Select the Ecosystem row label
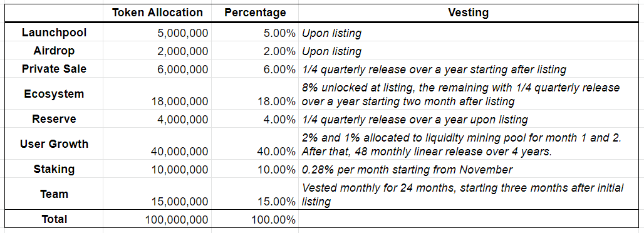 click(x=55, y=94)
